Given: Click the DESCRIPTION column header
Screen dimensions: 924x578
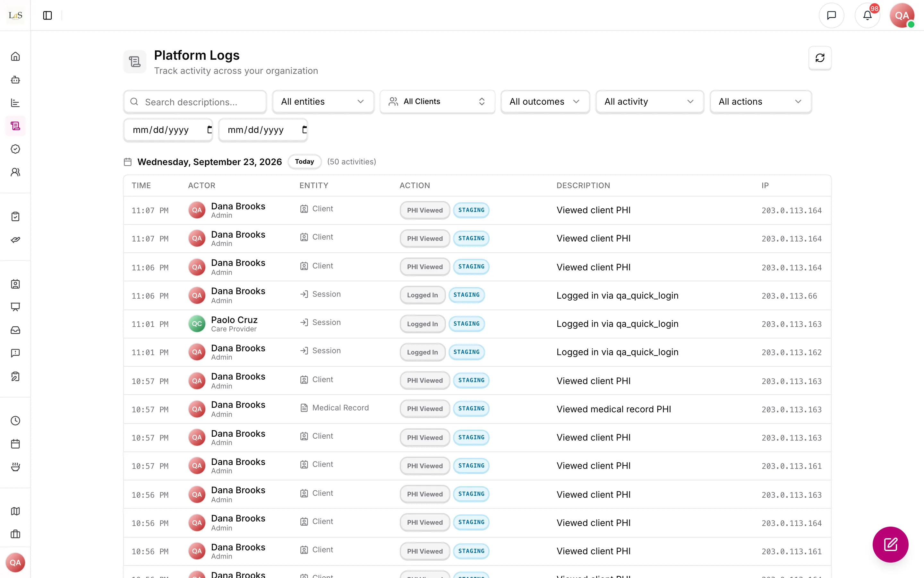Looking at the screenshot, I should (x=583, y=185).
